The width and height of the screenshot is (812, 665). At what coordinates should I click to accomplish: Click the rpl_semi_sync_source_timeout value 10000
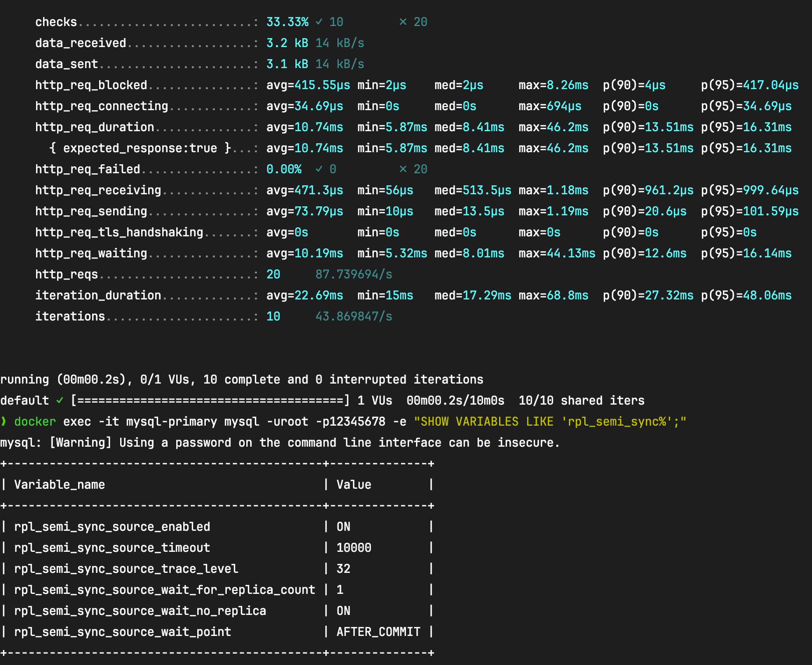point(354,547)
